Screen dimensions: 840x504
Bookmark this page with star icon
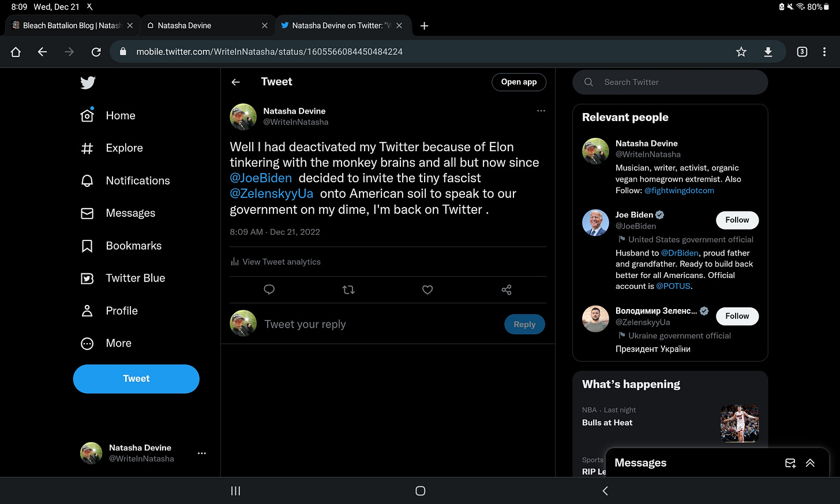(741, 52)
